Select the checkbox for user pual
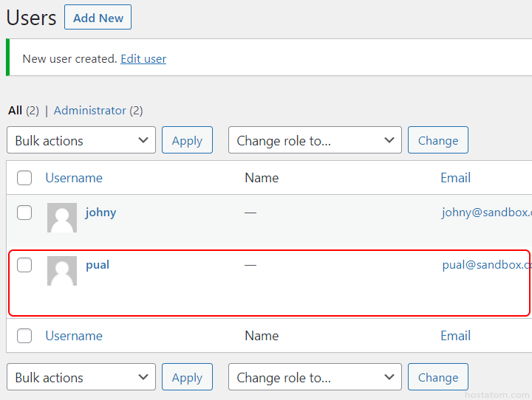The height and width of the screenshot is (400, 532). (24, 265)
